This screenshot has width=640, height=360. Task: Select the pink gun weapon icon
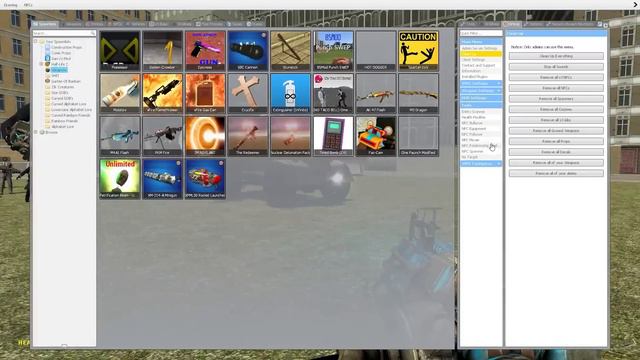tap(205, 51)
